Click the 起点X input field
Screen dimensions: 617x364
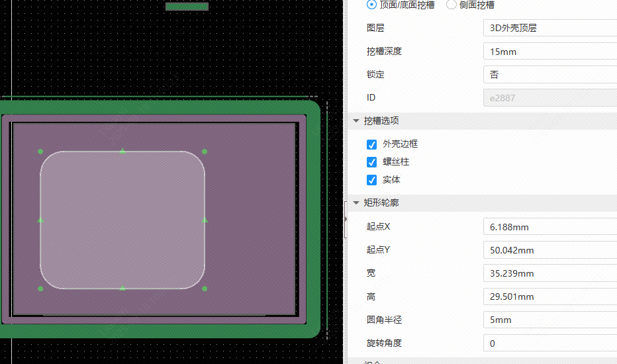pyautogui.click(x=549, y=227)
